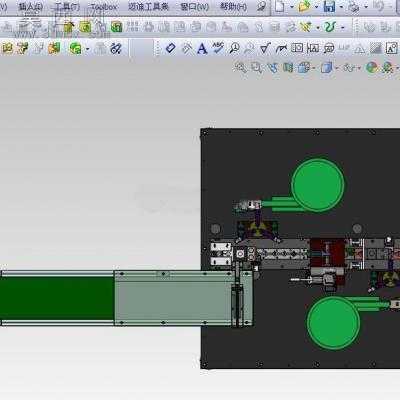
Task: Click the green sphere icon in third toolbar
Action: (75, 49)
